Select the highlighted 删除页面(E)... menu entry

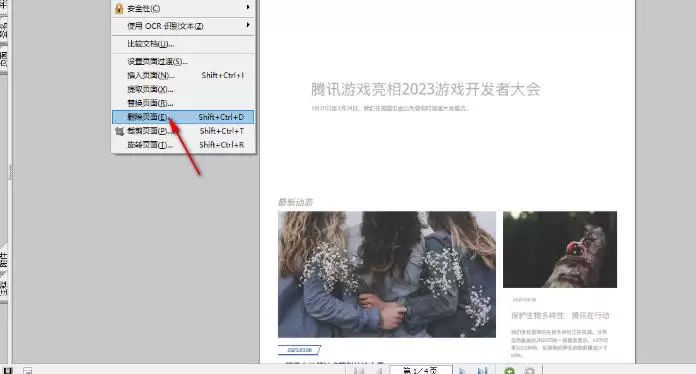tap(183, 117)
